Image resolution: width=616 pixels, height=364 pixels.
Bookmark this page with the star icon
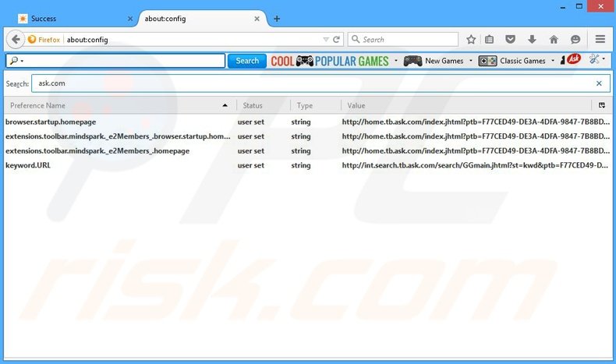(471, 39)
